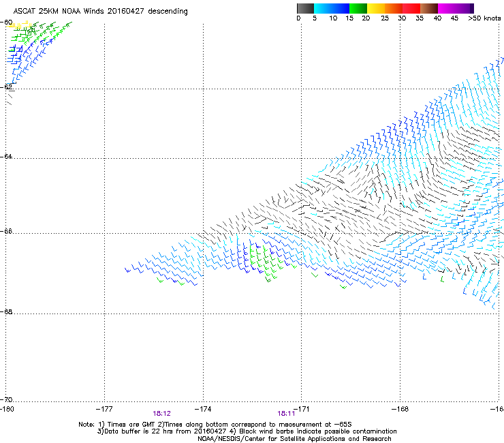Click the '>50 knots' legend label

[484, 18]
